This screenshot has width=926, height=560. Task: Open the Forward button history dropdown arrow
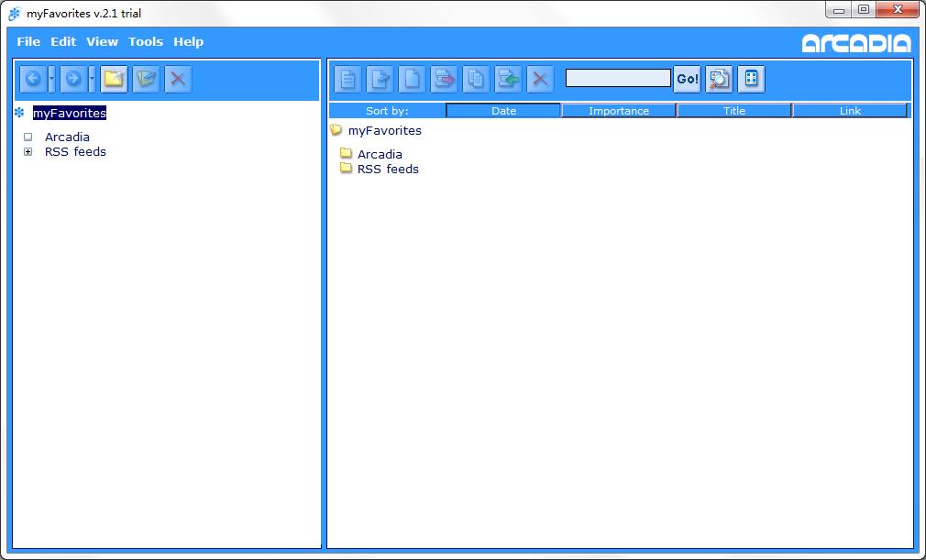[x=92, y=80]
